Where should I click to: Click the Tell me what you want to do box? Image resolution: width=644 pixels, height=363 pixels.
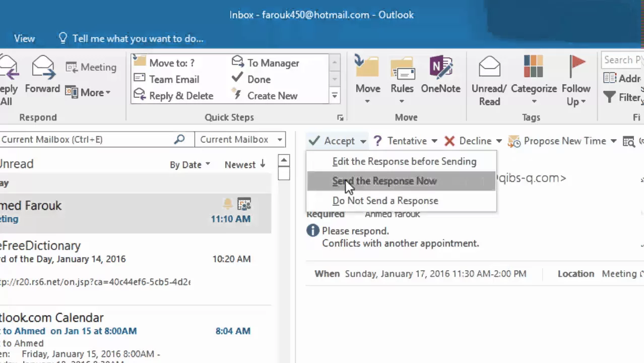pos(131,38)
